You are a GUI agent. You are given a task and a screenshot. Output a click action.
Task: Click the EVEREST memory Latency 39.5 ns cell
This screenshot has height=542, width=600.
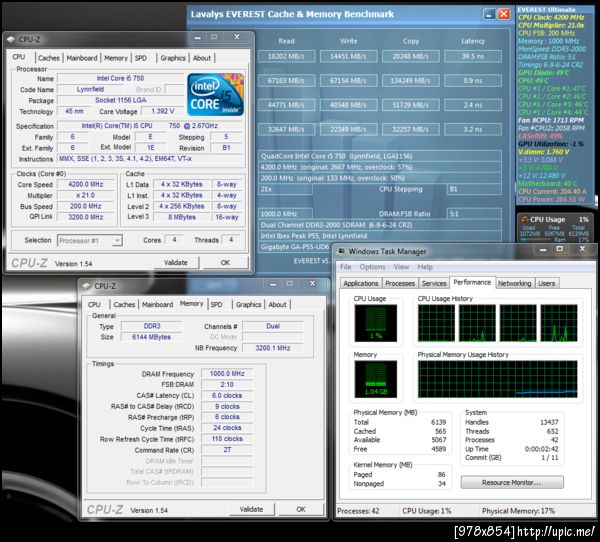tap(473, 56)
